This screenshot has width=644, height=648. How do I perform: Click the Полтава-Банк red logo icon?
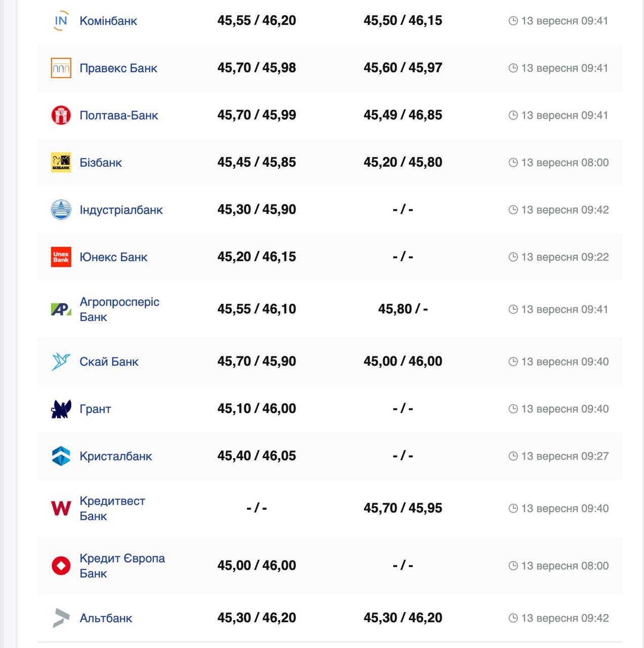click(61, 115)
